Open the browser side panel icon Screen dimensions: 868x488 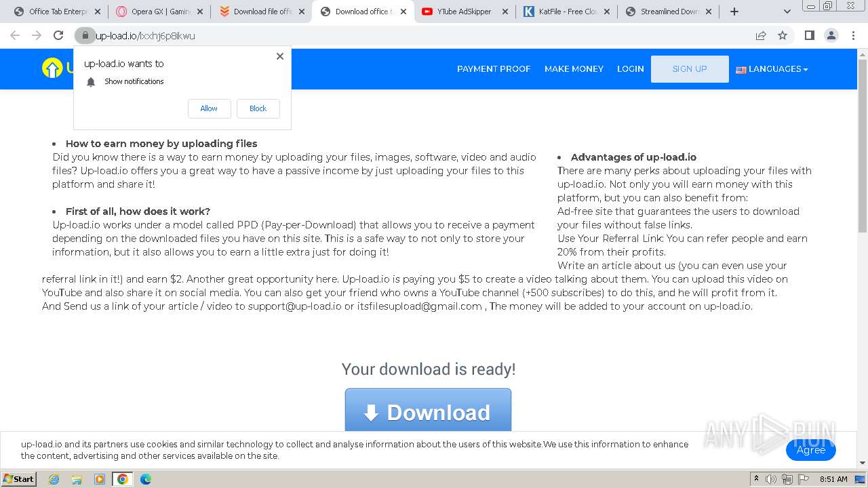point(809,36)
